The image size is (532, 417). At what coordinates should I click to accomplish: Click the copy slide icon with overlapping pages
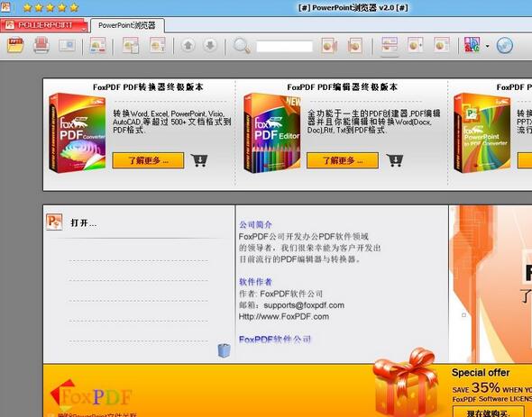(131, 45)
